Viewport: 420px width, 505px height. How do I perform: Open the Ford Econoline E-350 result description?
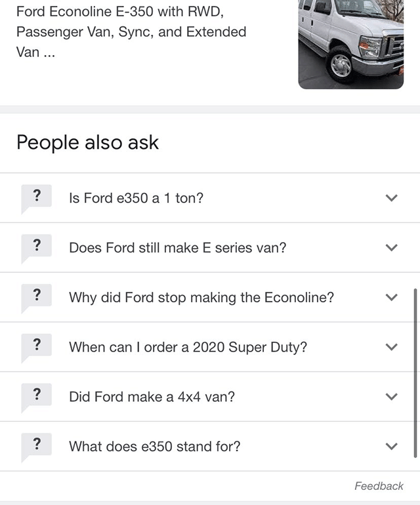point(131,31)
